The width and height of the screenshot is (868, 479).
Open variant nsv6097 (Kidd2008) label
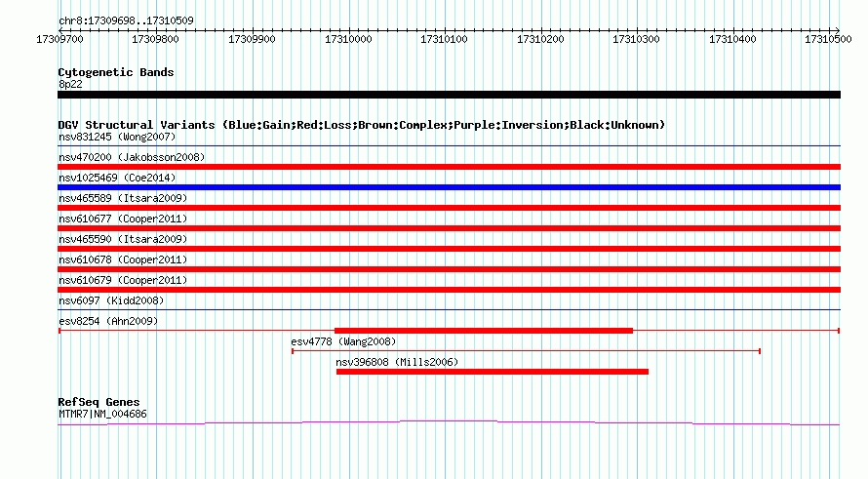(x=111, y=300)
